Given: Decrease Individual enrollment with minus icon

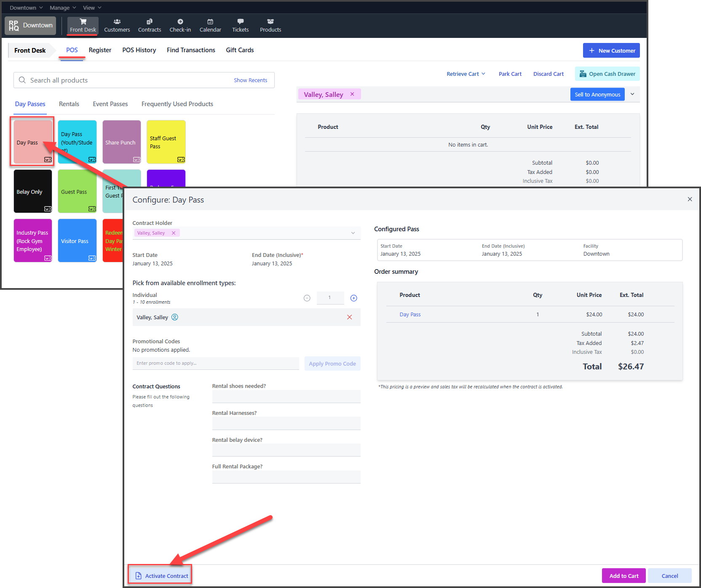Looking at the screenshot, I should (x=307, y=298).
